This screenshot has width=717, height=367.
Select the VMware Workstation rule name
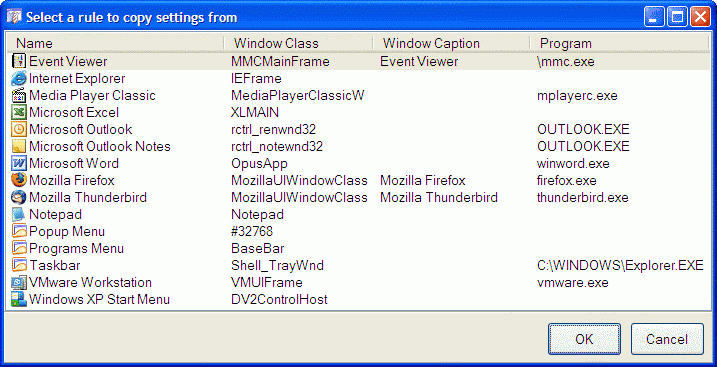[x=90, y=282]
